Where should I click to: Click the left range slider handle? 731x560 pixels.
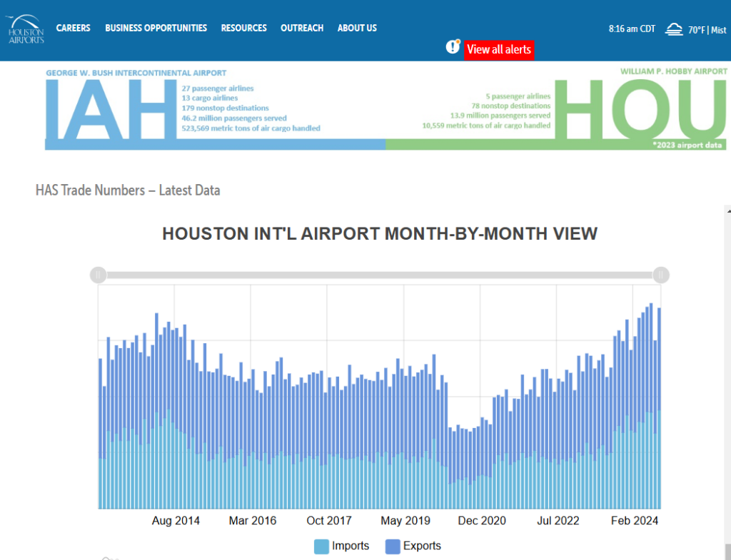[x=98, y=275]
